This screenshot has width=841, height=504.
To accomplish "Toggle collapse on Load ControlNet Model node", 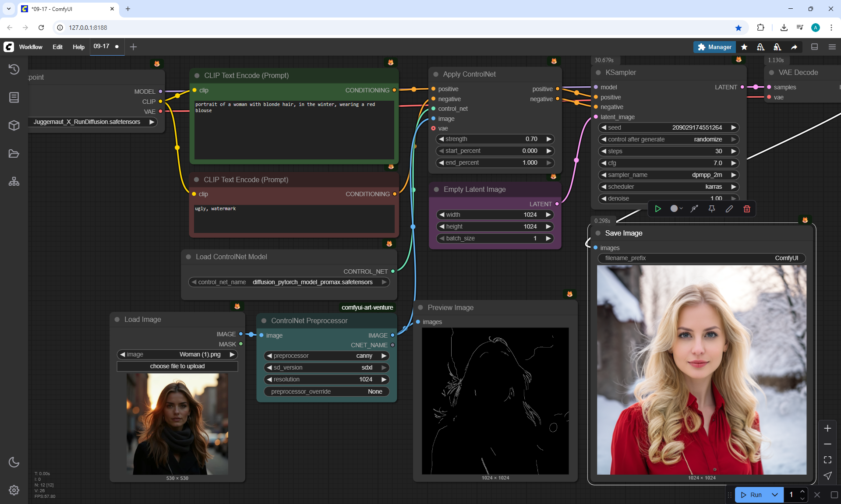I will click(188, 257).
